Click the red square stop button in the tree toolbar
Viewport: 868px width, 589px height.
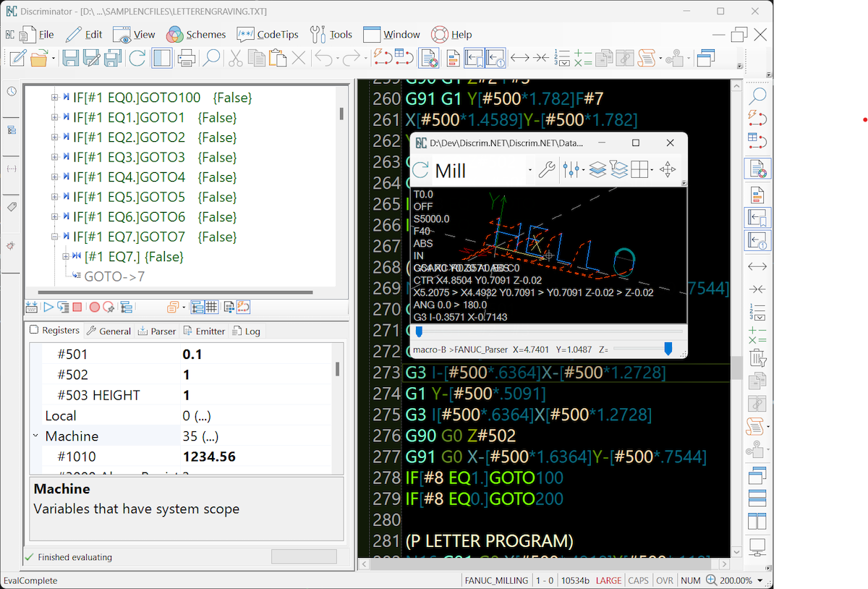coord(77,307)
